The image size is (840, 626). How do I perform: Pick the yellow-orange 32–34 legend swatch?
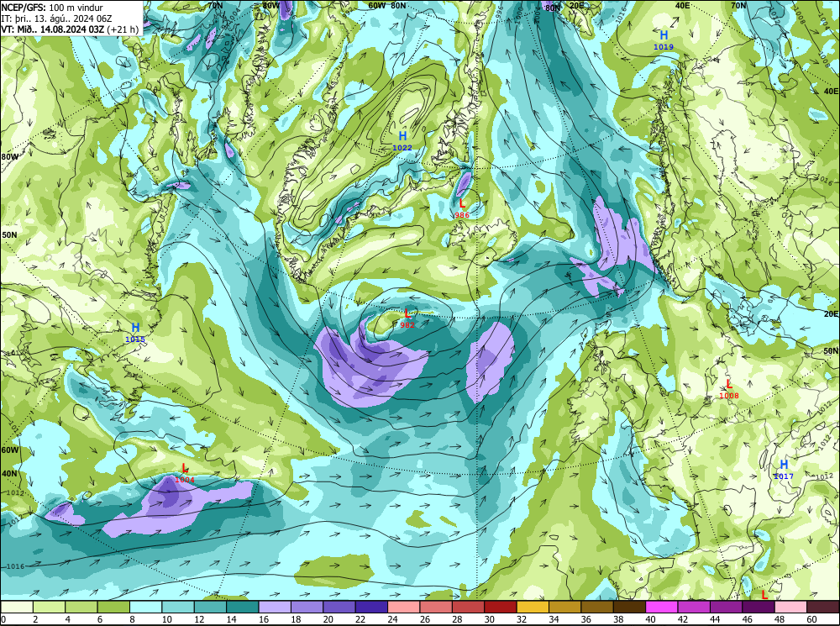coord(533,607)
